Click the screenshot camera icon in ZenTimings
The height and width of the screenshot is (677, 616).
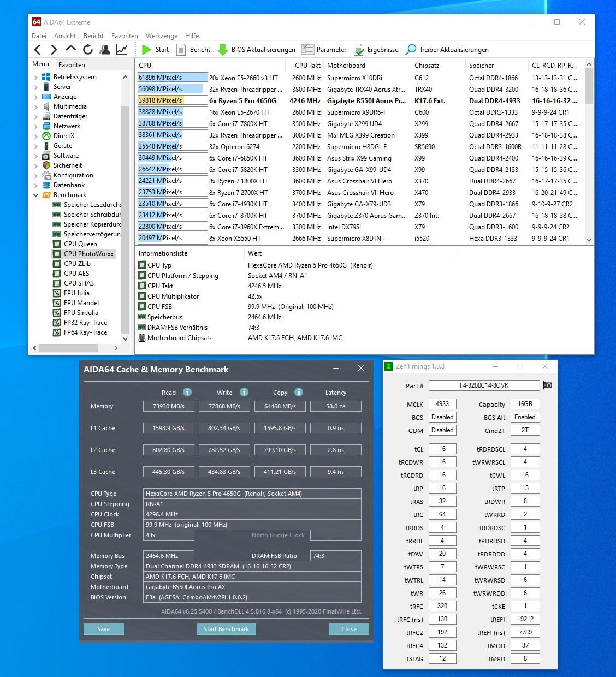coord(548,385)
